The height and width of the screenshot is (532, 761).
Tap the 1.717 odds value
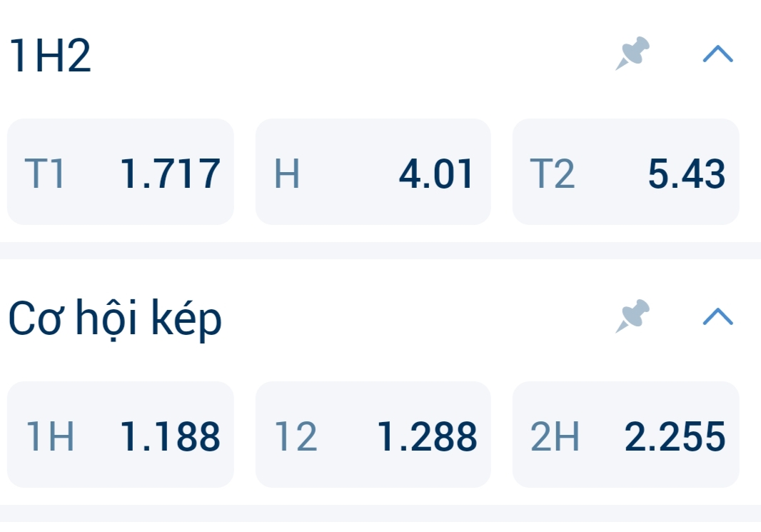tap(171, 174)
